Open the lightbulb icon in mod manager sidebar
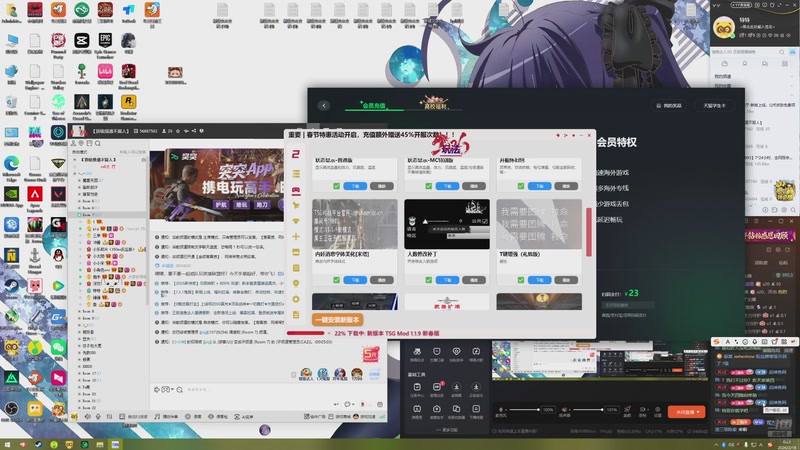 coord(296,284)
